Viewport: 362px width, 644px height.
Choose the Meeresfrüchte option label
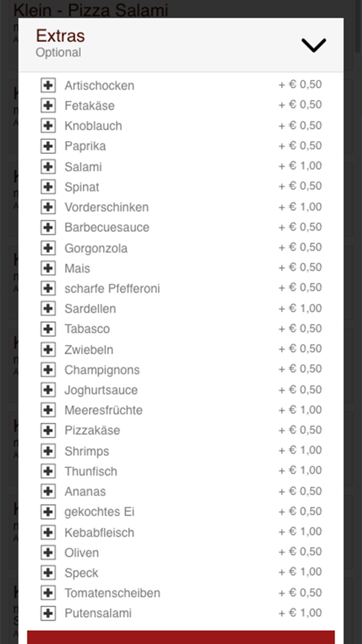(104, 410)
